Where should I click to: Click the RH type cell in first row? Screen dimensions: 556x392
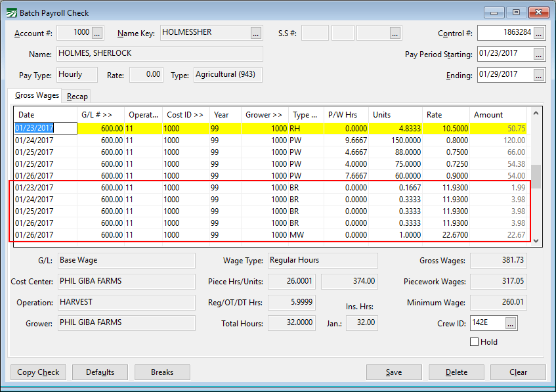point(306,129)
